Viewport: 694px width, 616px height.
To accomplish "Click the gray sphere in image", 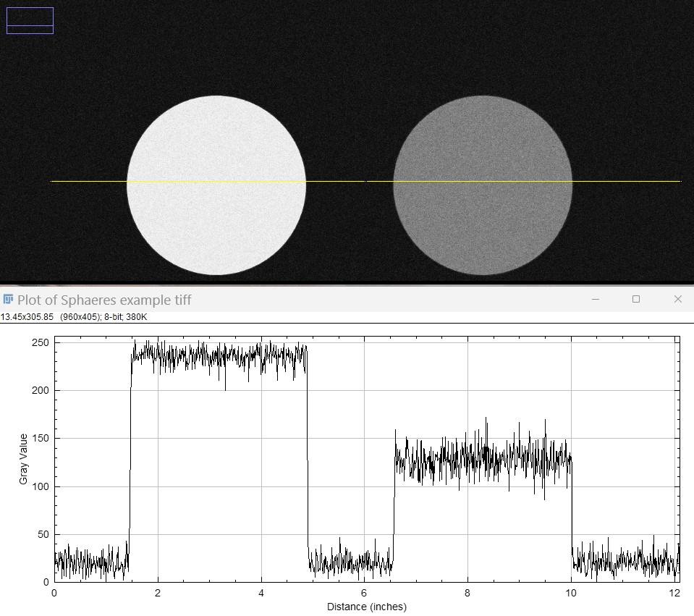I will (483, 185).
